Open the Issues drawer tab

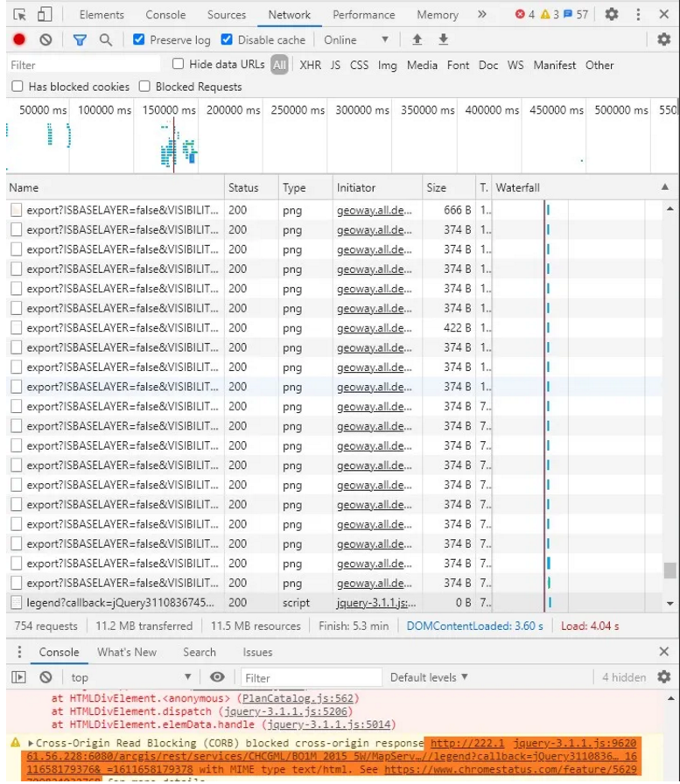[257, 652]
